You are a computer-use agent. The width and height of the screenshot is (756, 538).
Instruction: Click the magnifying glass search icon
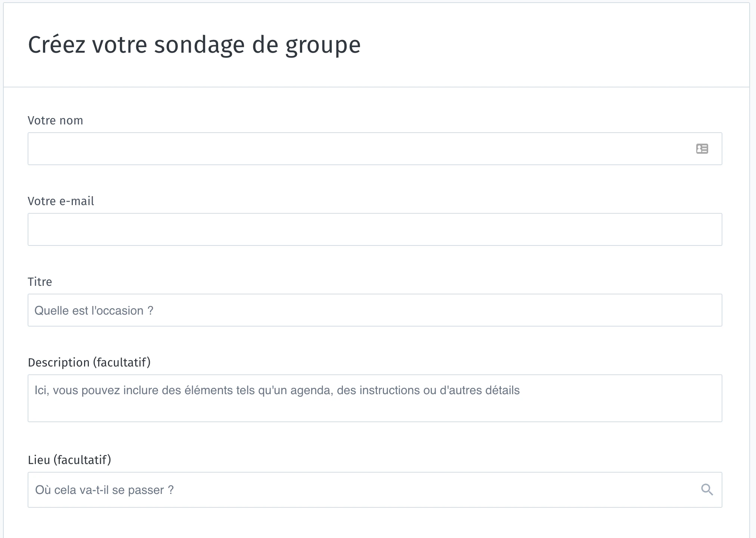click(707, 489)
